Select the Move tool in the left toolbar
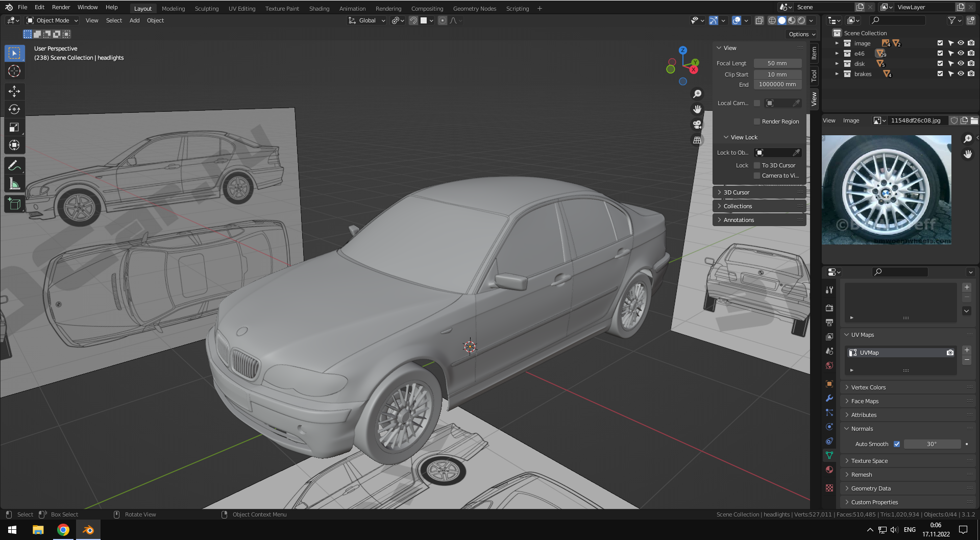The image size is (980, 540). (14, 91)
